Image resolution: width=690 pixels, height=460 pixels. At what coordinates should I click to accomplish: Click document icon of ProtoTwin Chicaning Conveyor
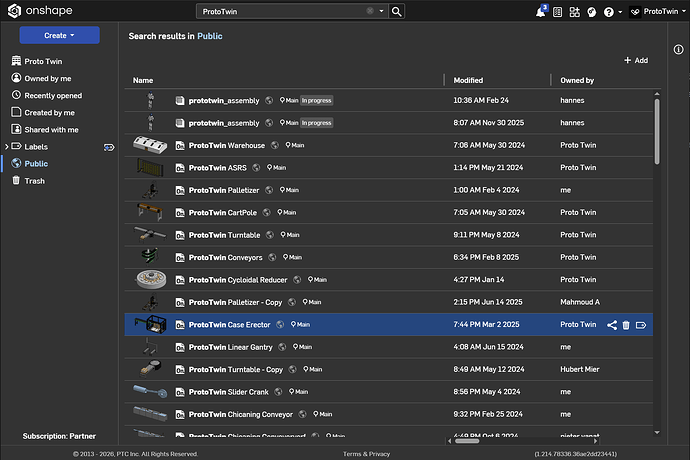pyautogui.click(x=180, y=415)
